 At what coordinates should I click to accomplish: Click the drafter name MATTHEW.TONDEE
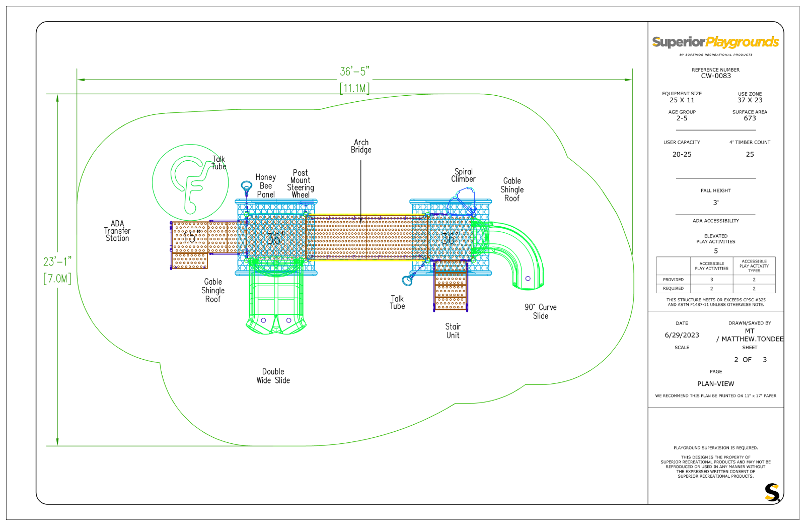pos(753,340)
